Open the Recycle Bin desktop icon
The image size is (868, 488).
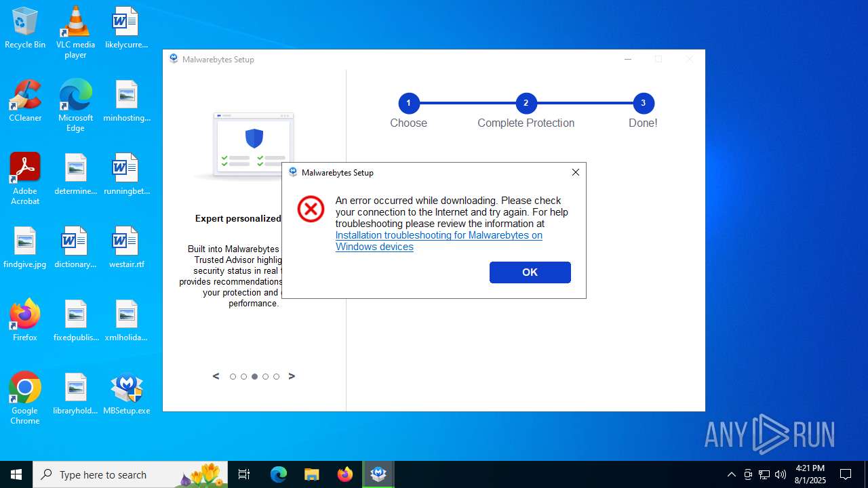(25, 28)
